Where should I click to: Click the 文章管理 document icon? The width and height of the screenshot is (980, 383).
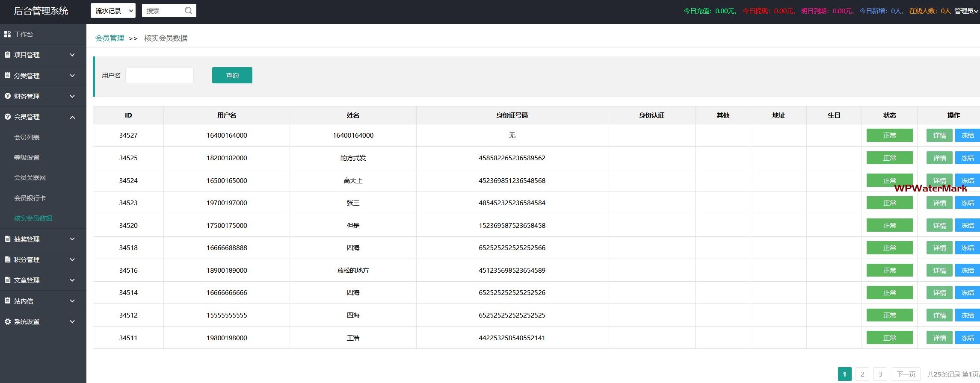[7, 280]
